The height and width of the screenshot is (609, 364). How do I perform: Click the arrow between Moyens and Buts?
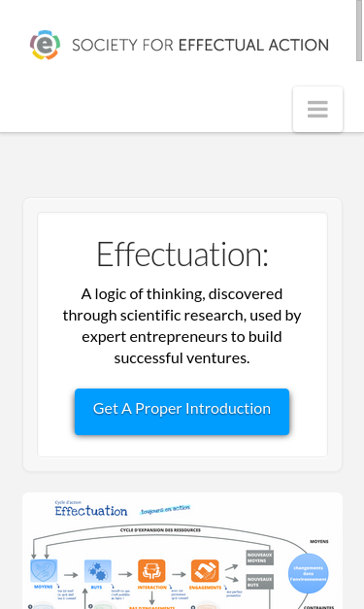(71, 574)
